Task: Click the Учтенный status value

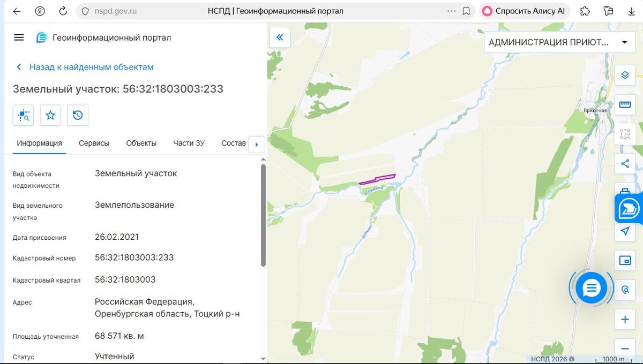Action: point(115,357)
